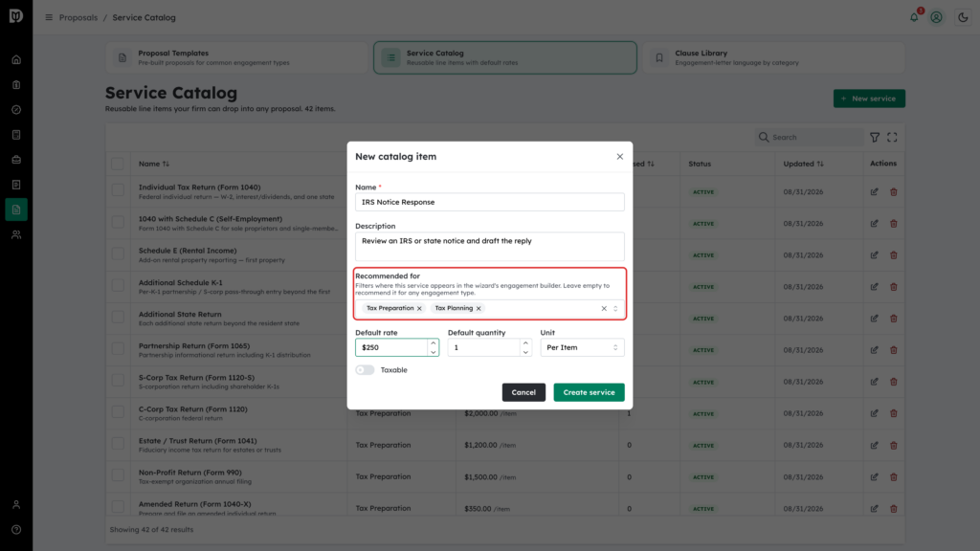Go to Proposals in the breadcrumb

78,17
